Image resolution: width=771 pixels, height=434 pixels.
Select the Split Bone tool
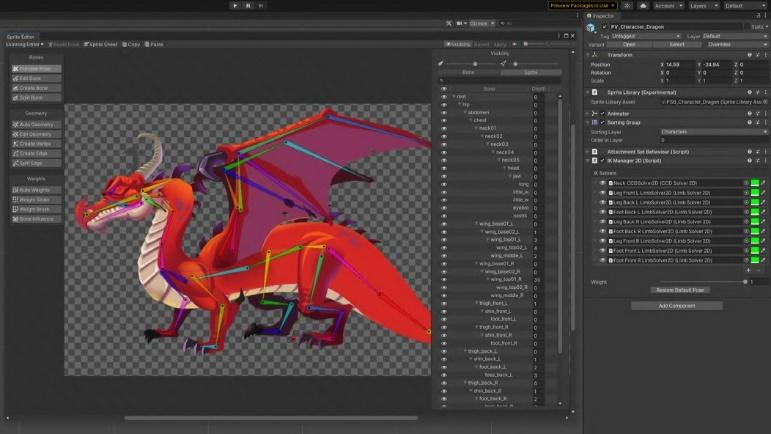pos(36,97)
